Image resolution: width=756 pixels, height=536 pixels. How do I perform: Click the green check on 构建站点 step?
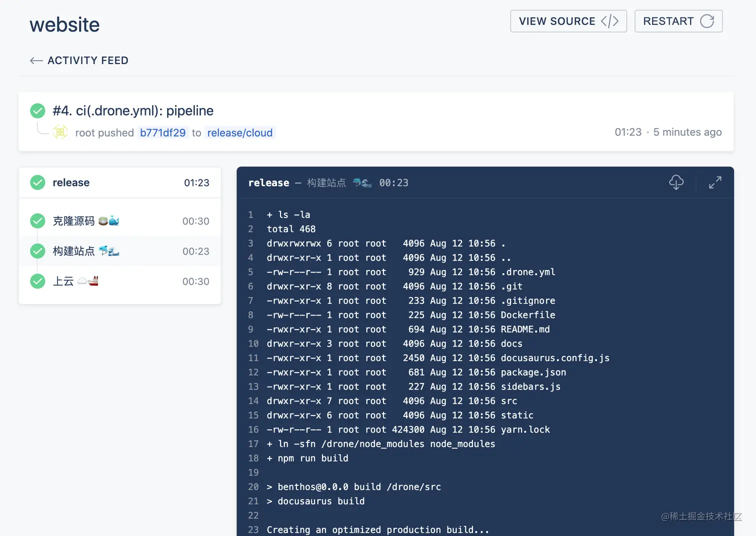coord(37,251)
